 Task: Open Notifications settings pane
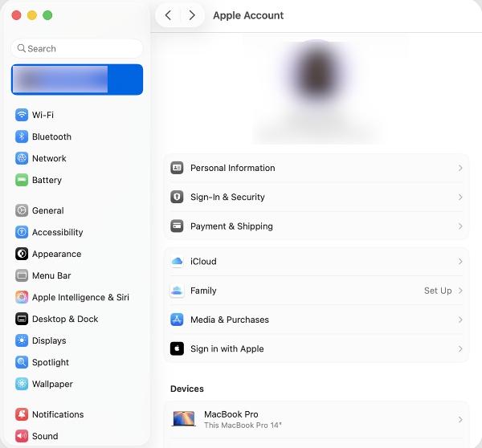77,414
